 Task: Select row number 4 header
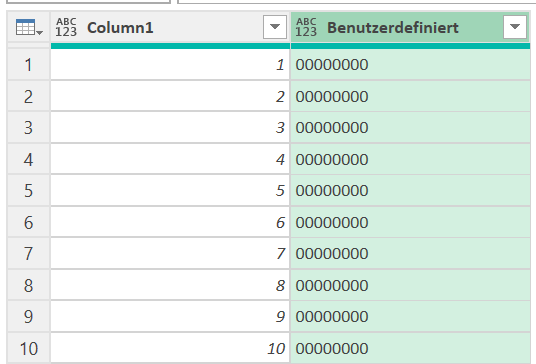pos(29,159)
